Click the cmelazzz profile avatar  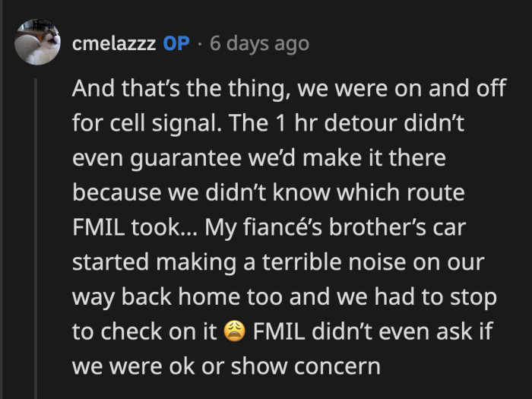pos(37,43)
